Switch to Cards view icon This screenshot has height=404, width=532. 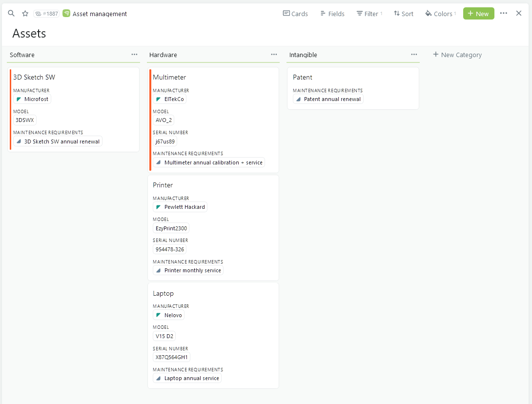pyautogui.click(x=295, y=13)
